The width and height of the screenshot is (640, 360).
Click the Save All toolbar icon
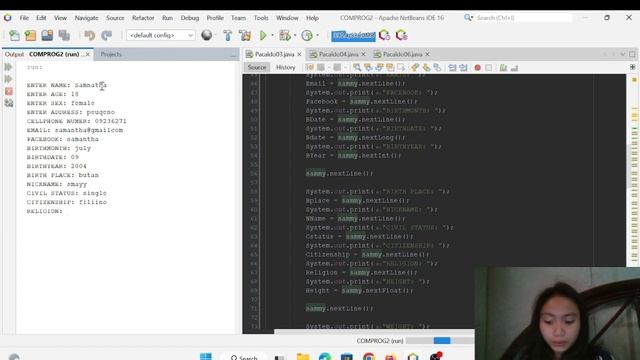(x=64, y=36)
